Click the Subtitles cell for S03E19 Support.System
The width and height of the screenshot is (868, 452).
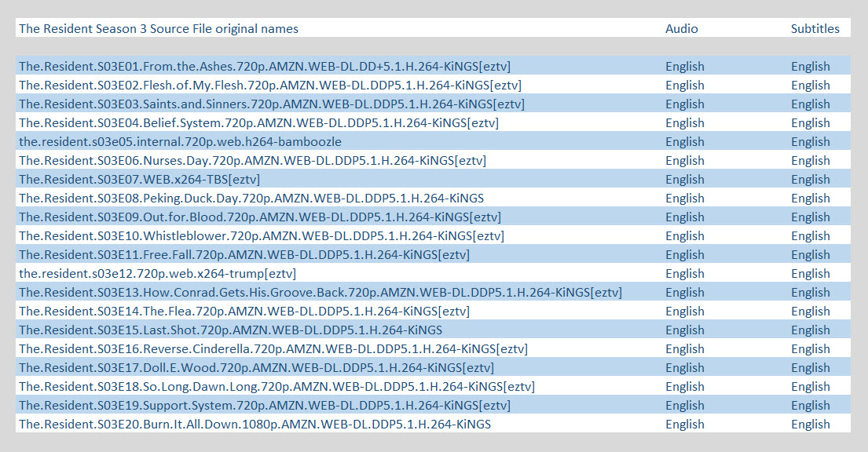pos(811,405)
